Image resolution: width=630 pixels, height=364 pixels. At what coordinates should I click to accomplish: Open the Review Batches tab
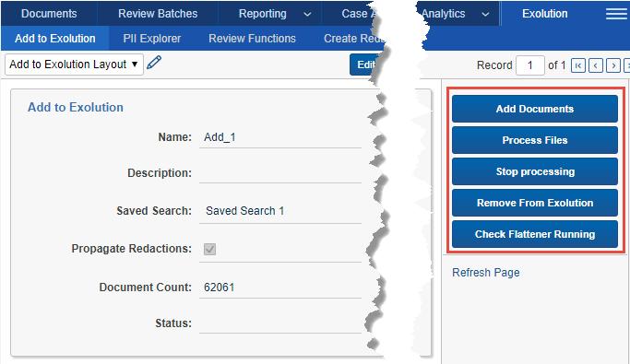(158, 14)
